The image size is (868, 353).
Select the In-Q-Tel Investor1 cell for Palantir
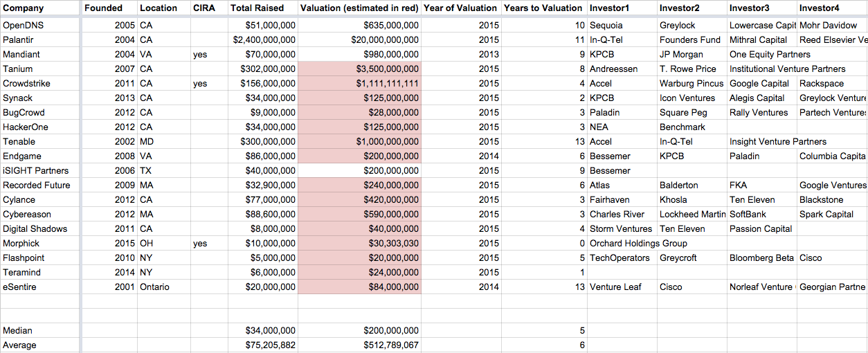tap(622, 39)
